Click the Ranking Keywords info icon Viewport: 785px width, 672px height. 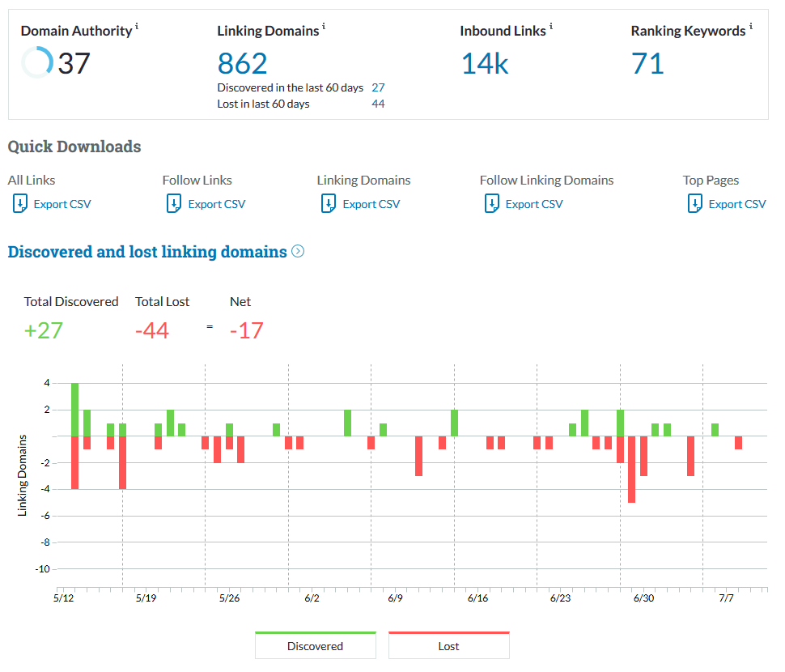(x=750, y=27)
